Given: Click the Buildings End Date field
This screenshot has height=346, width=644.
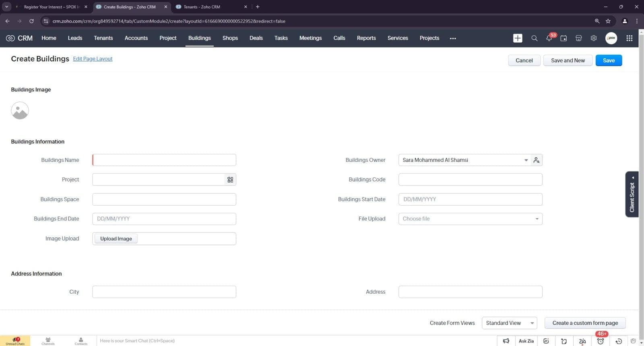Looking at the screenshot, I should tap(164, 219).
